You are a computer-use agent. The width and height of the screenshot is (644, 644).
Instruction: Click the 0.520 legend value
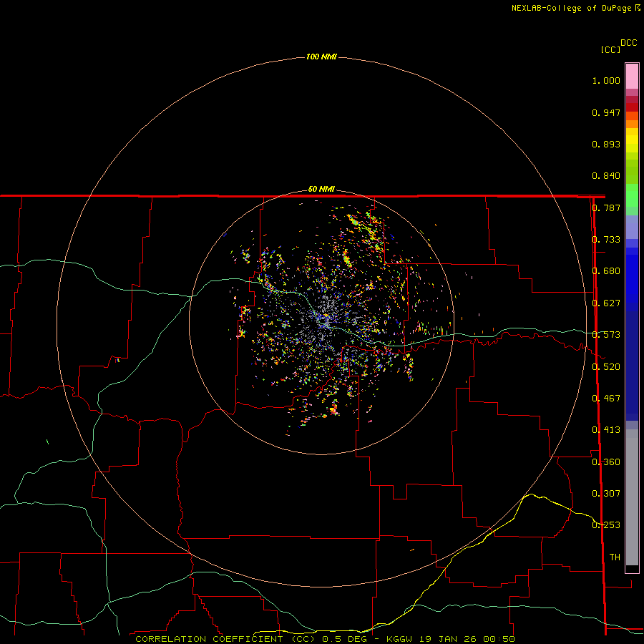pyautogui.click(x=606, y=367)
